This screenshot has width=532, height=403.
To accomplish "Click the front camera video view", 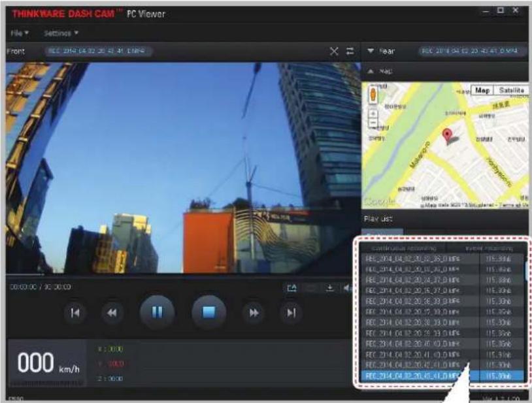I will pos(183,167).
